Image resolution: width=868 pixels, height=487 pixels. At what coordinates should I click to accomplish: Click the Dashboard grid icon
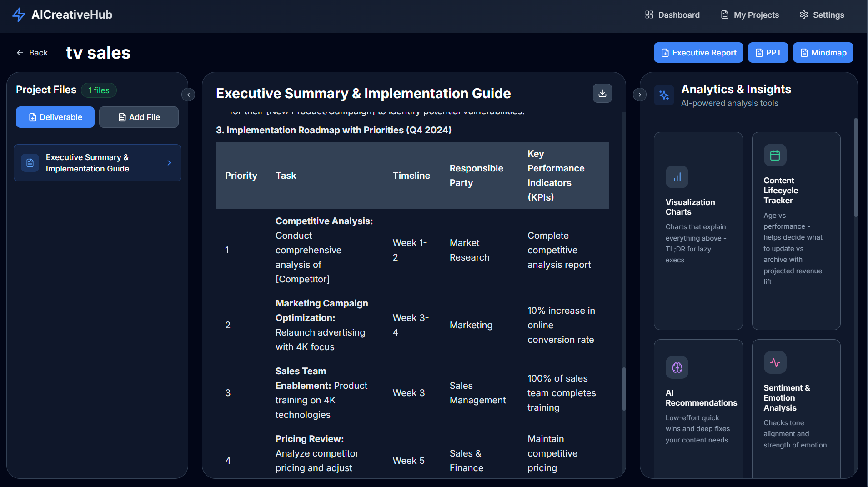pos(649,15)
